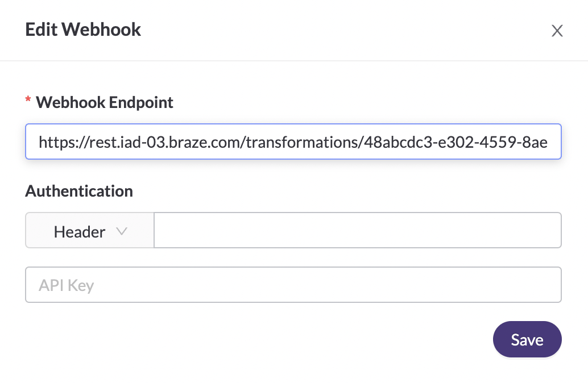Select the Header option label
The height and width of the screenshot is (383, 588).
click(x=79, y=232)
